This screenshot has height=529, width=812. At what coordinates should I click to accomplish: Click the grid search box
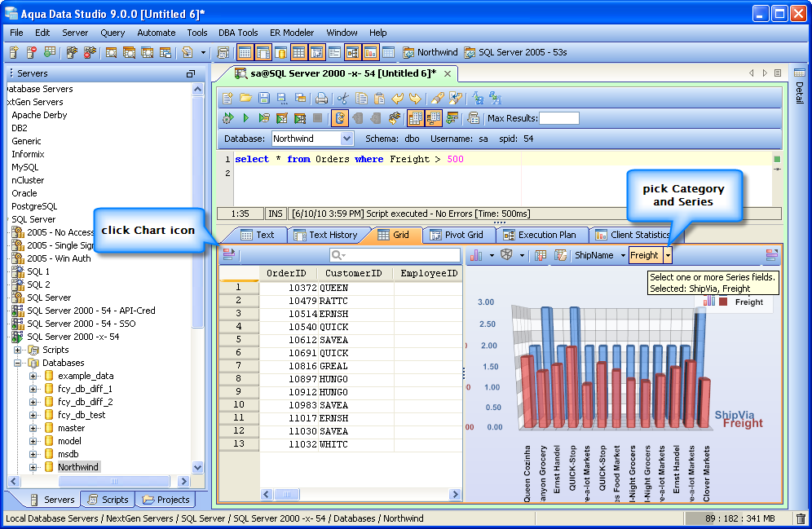pyautogui.click(x=395, y=255)
